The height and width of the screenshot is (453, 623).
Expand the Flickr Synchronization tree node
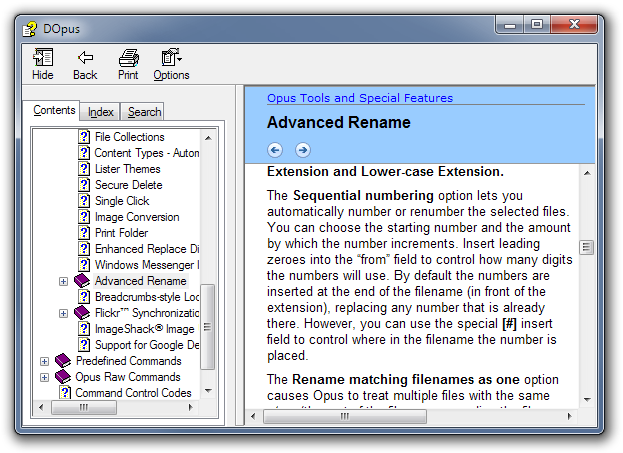(x=64, y=313)
